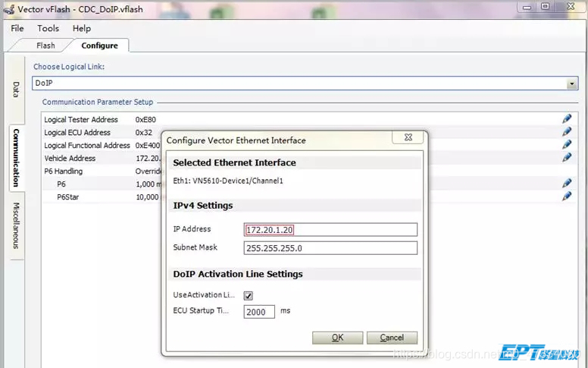Confirm the Ethernet dialog with OK
This screenshot has width=588, height=368.
tap(337, 338)
